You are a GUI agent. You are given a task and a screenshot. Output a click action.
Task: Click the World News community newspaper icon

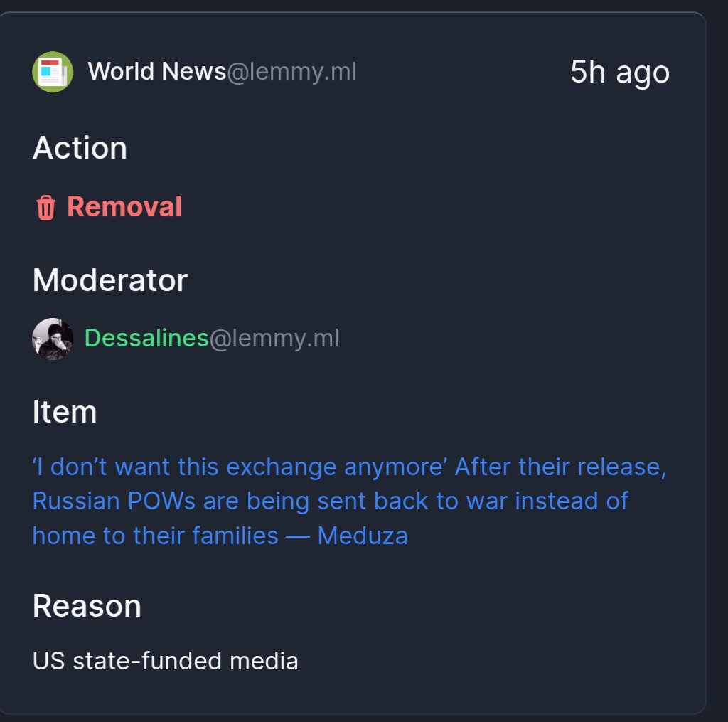point(53,72)
